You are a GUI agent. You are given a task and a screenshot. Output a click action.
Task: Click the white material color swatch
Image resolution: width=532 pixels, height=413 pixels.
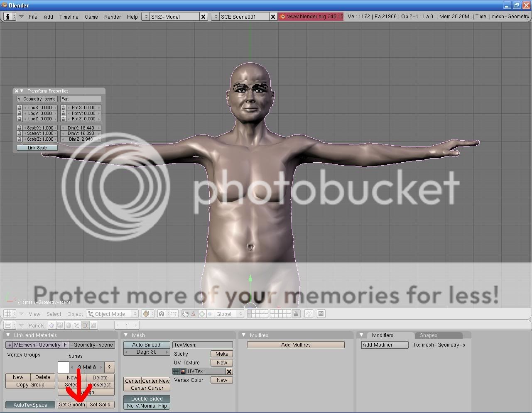pyautogui.click(x=63, y=367)
